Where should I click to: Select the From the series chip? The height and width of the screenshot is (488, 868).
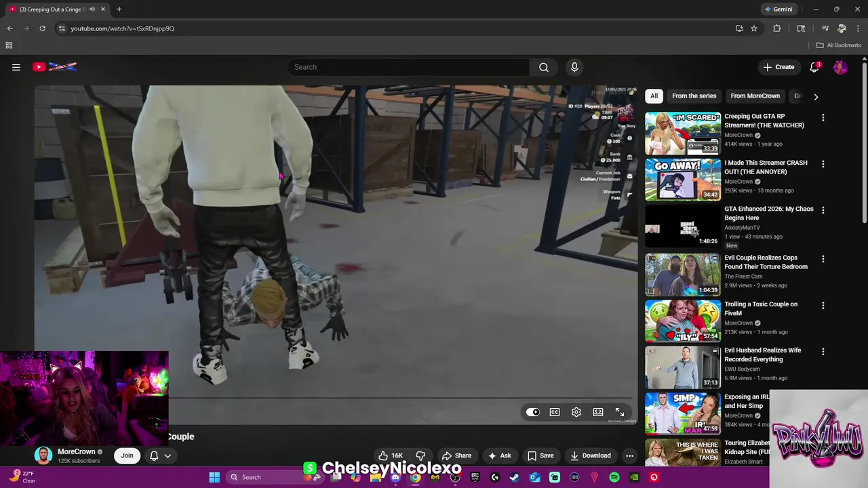[x=694, y=96]
